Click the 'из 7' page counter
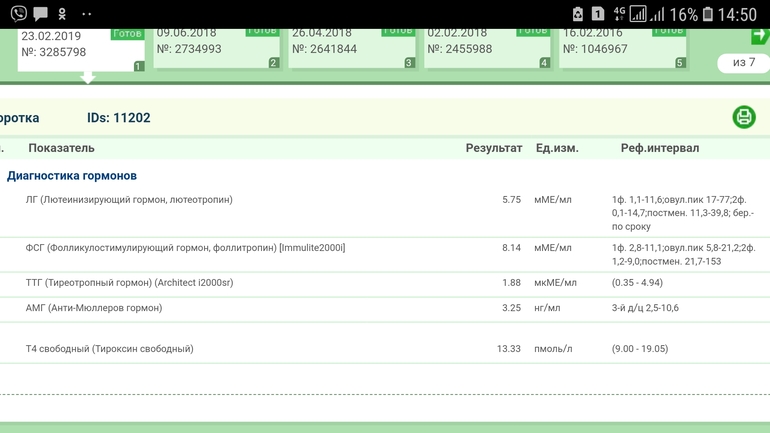Image resolution: width=770 pixels, height=433 pixels. (x=744, y=63)
